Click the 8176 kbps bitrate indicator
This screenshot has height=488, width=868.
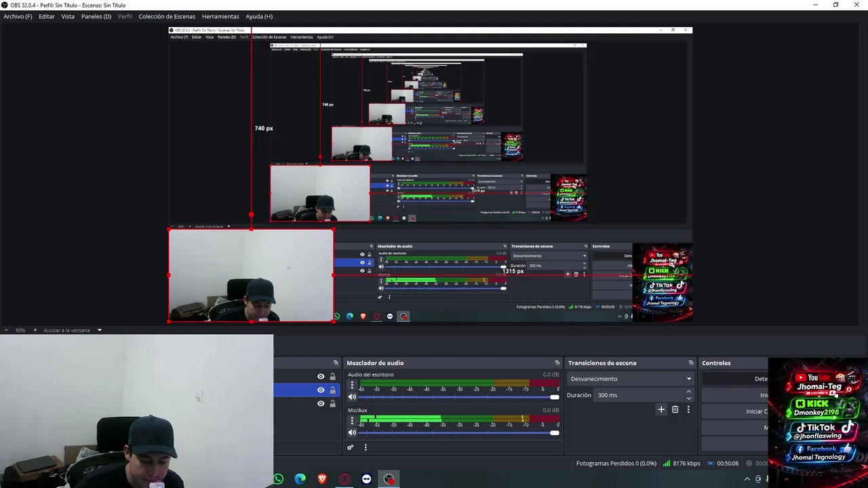coord(682,464)
